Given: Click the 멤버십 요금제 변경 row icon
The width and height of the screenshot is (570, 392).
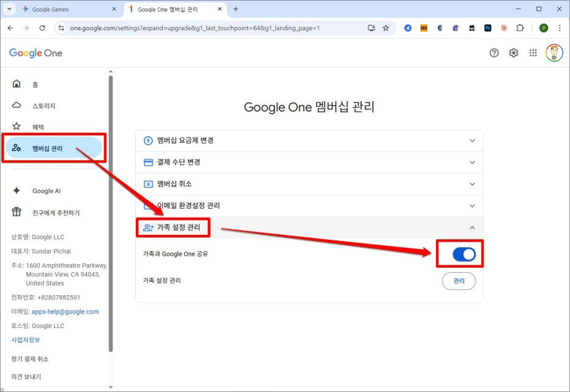Looking at the screenshot, I should [x=148, y=141].
